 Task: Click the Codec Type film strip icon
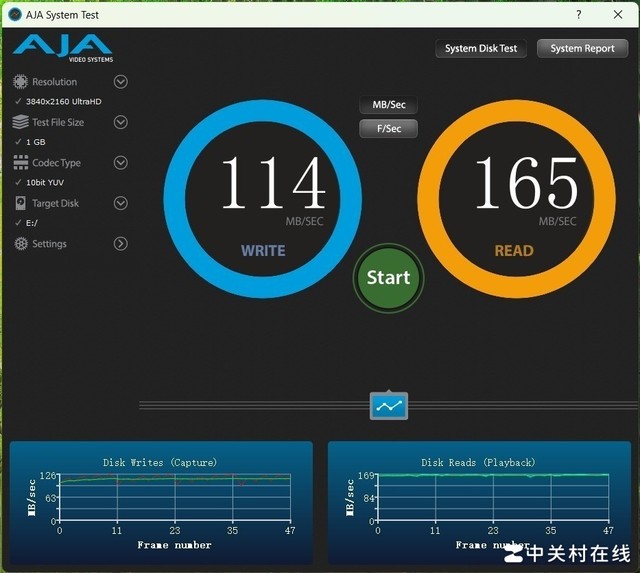(x=20, y=162)
